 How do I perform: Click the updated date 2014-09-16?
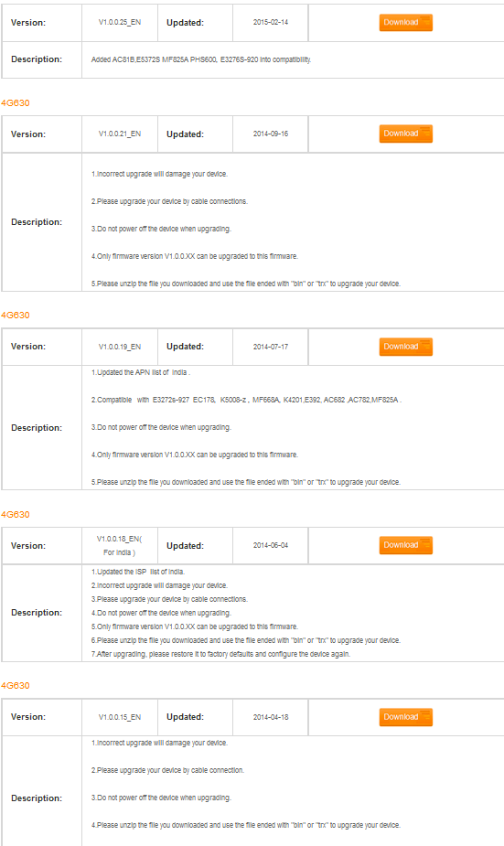pyautogui.click(x=271, y=134)
